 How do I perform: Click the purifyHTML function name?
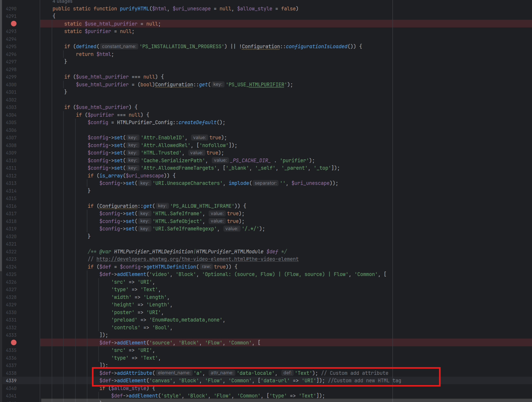point(134,9)
